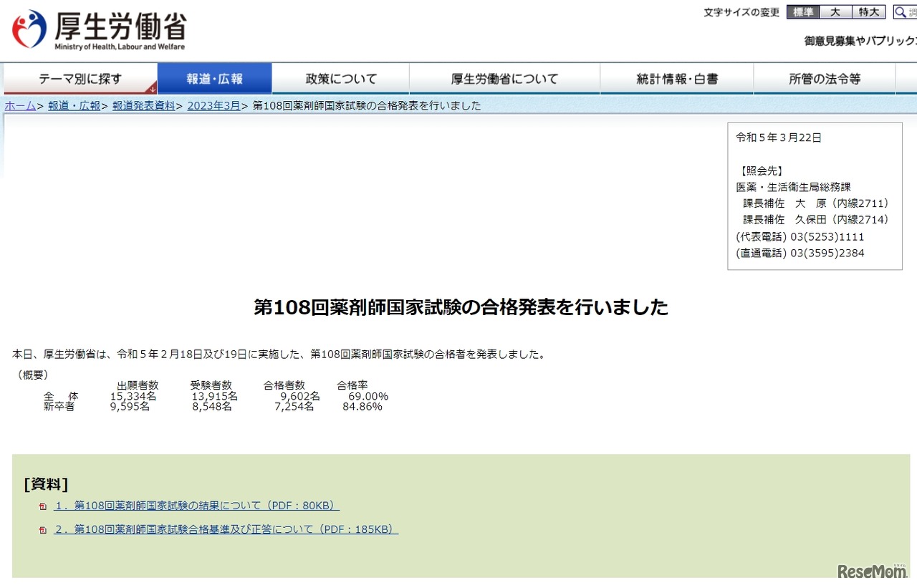Click inside the search input field
Viewport: 917px width, 588px height.
[x=912, y=11]
